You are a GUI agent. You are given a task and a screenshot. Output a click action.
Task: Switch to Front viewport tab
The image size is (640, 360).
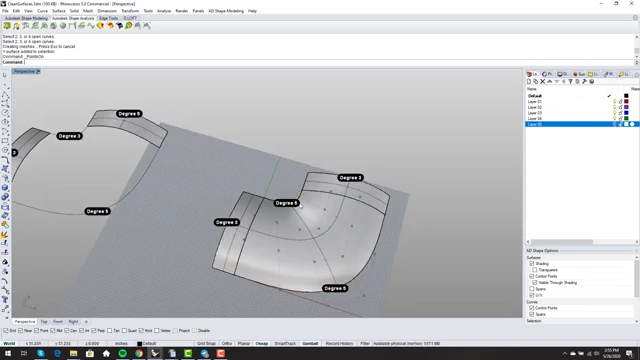pos(58,322)
